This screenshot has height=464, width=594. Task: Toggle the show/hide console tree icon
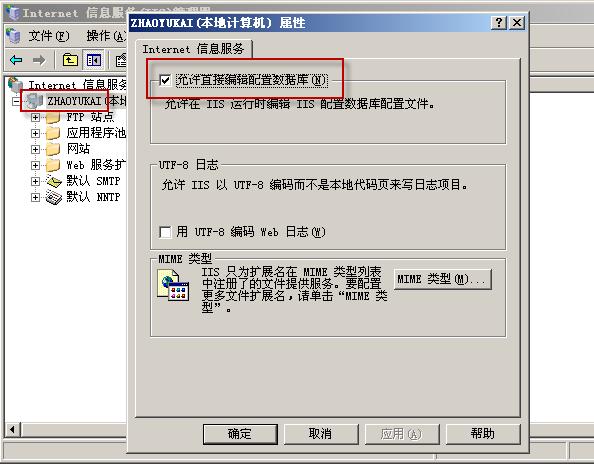click(94, 60)
